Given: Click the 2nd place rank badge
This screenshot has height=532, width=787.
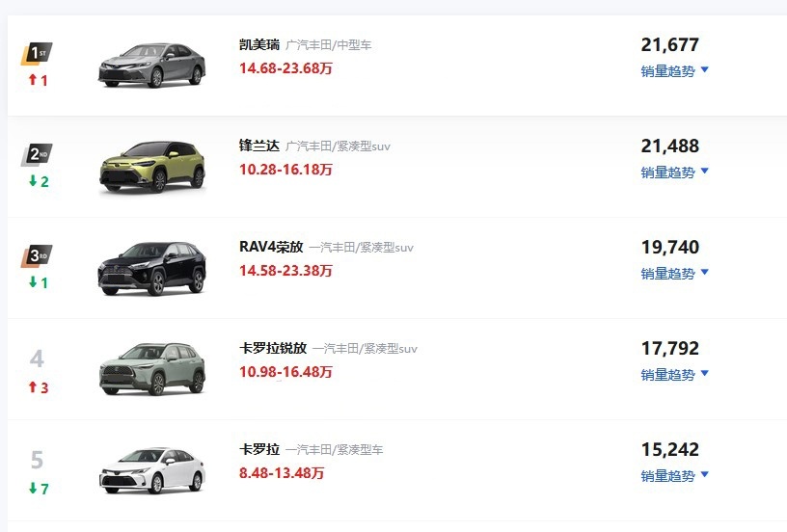Looking at the screenshot, I should pyautogui.click(x=37, y=155).
